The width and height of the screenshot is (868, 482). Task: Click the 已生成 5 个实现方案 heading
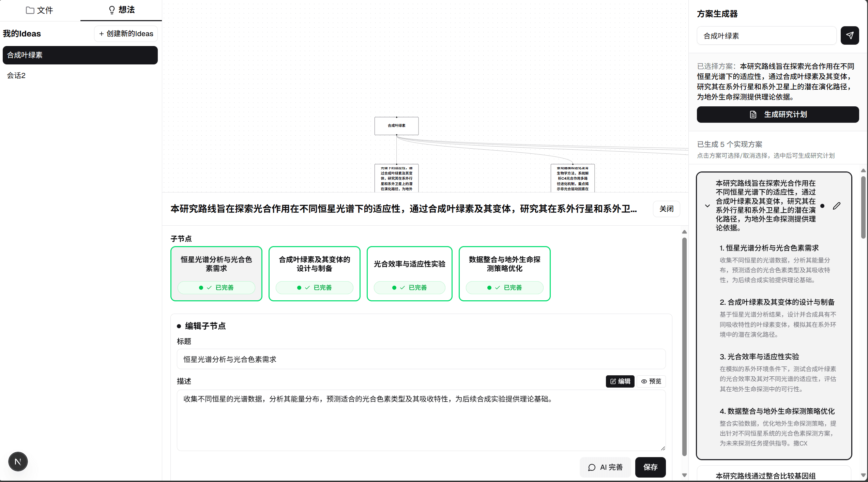[730, 145]
